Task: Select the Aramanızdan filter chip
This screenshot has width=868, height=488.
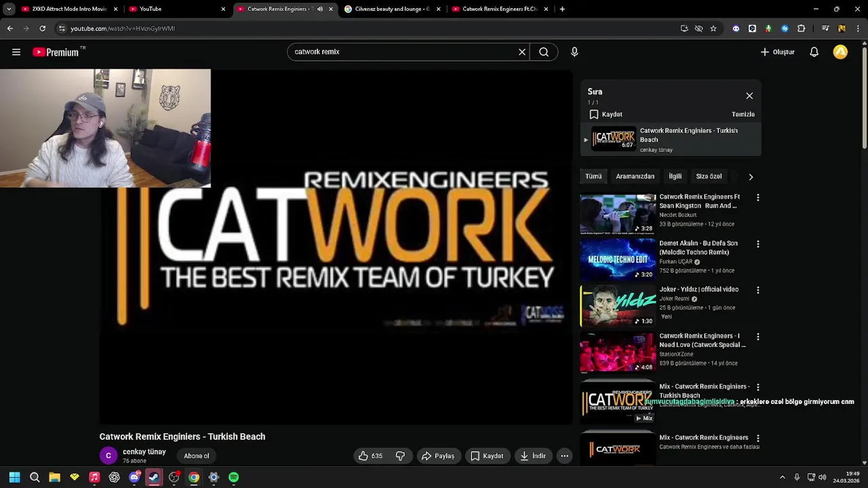Action: [635, 176]
